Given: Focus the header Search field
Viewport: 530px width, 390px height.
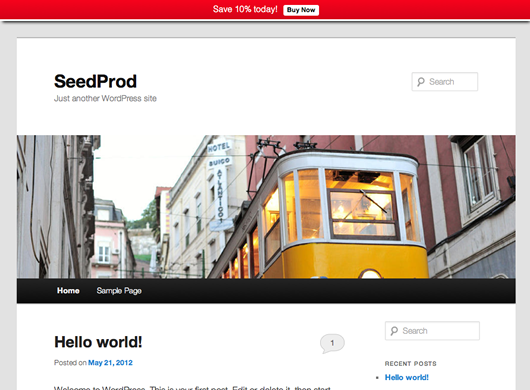Looking at the screenshot, I should tap(444, 81).
